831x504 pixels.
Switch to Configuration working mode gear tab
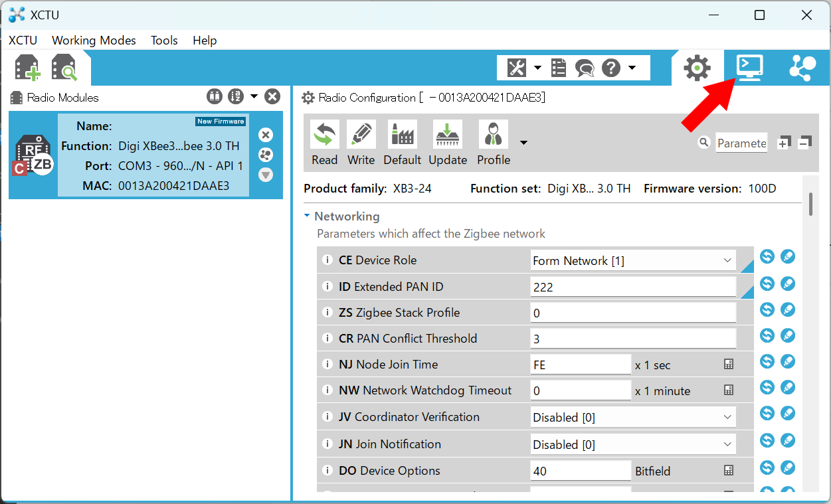pyautogui.click(x=697, y=68)
